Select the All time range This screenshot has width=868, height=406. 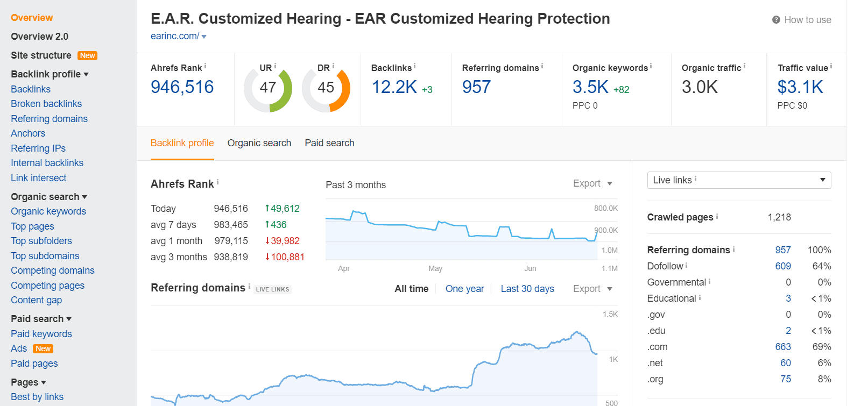tap(412, 289)
